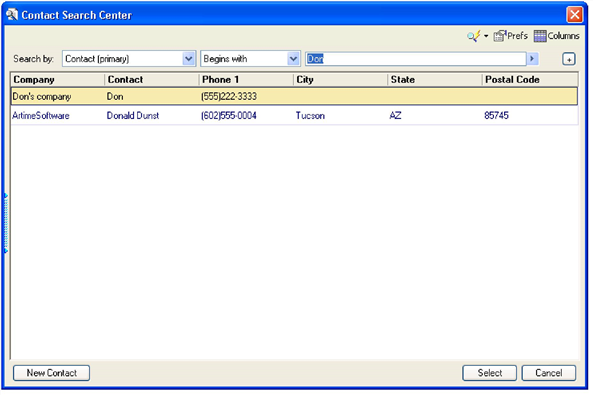Click phone number (555)222-3333
The image size is (593, 395).
(229, 96)
